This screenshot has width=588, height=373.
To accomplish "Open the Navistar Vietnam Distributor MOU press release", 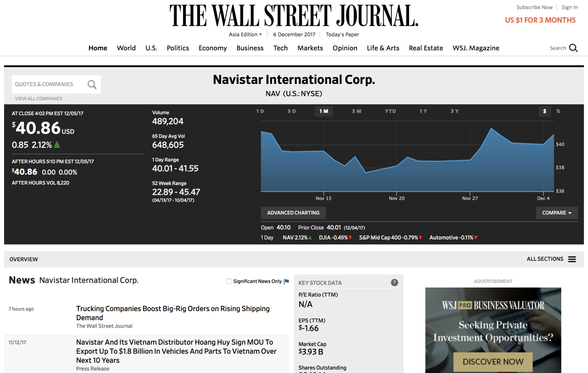I will (x=176, y=351).
